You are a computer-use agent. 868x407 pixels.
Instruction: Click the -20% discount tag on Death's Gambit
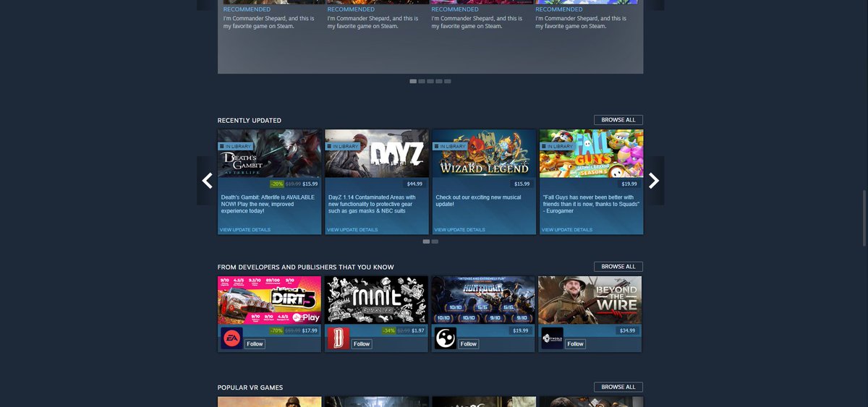(x=277, y=184)
